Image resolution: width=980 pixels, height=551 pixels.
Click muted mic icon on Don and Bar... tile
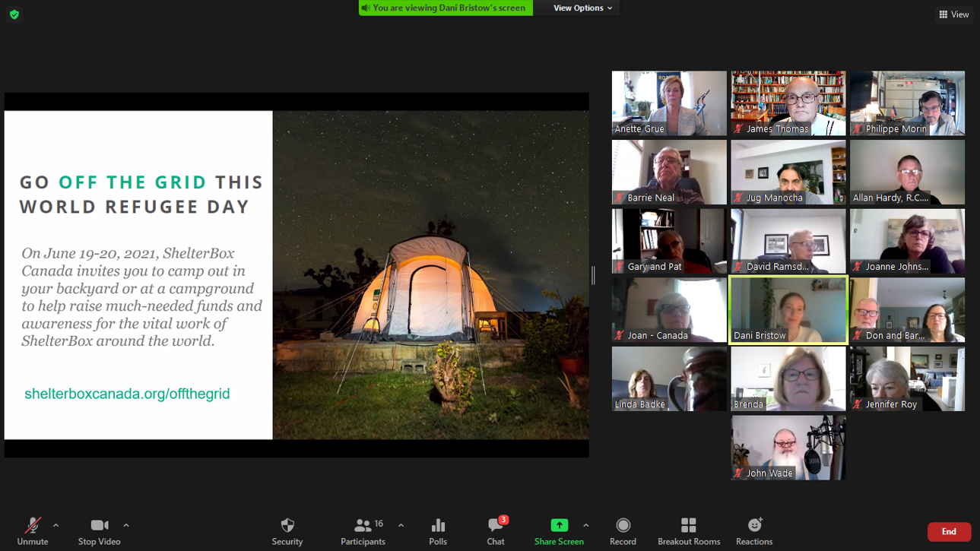pos(858,336)
